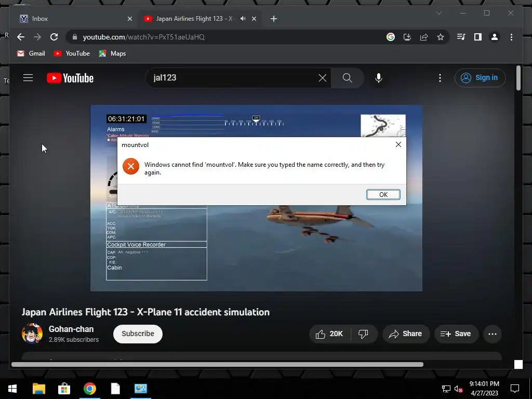Viewport: 532px width, 399px height.
Task: Switch to the Inbox tab
Action: point(75,19)
